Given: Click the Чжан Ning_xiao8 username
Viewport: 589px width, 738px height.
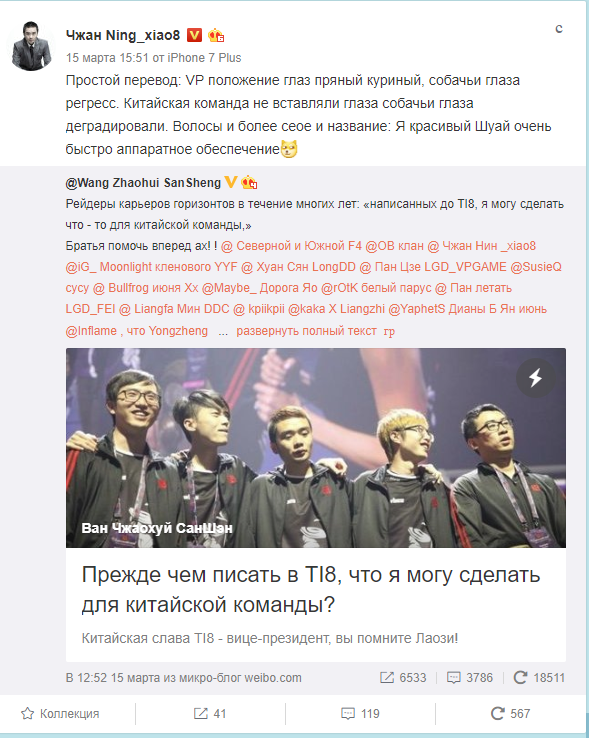Looking at the screenshot, I should click(123, 35).
